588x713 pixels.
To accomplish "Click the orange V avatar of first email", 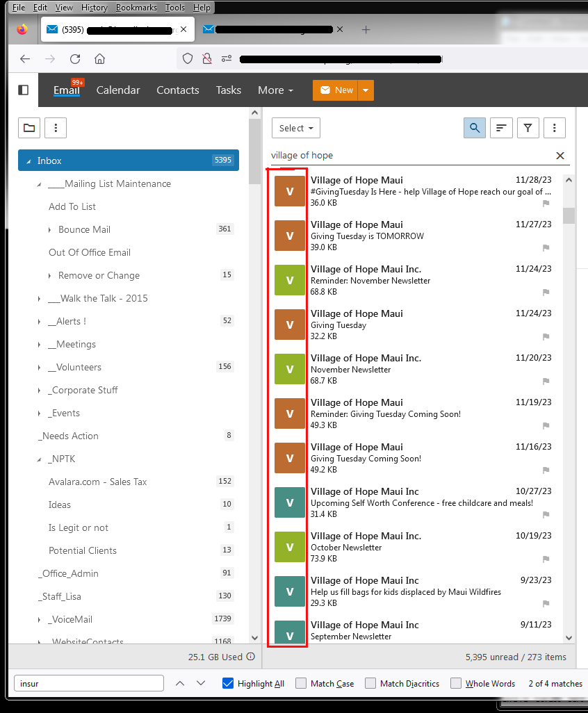I will (x=290, y=191).
